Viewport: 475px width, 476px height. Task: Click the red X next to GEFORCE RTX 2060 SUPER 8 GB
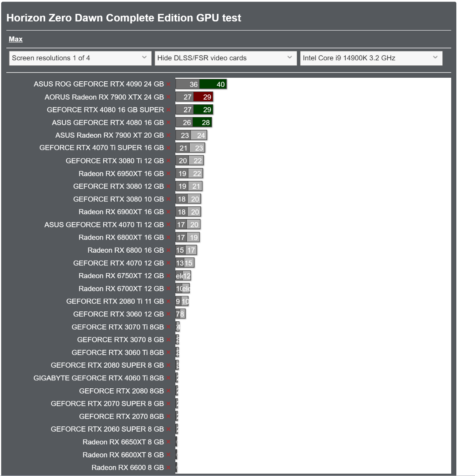point(169,429)
